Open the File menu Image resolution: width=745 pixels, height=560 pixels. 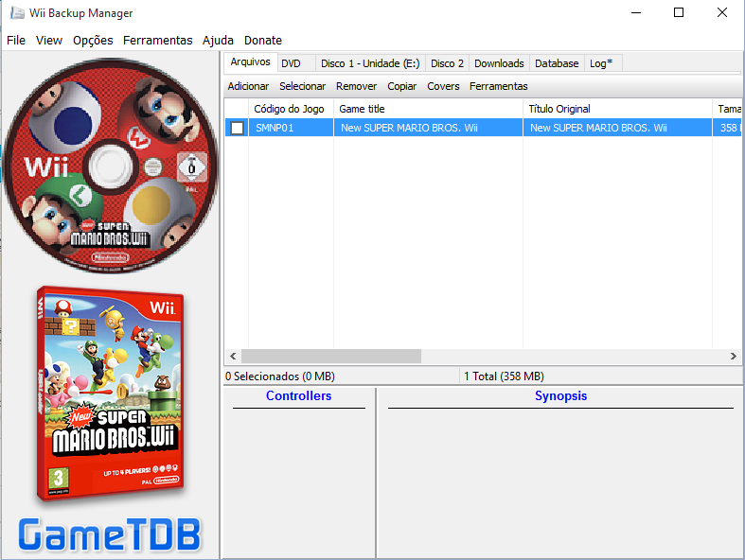tap(16, 41)
